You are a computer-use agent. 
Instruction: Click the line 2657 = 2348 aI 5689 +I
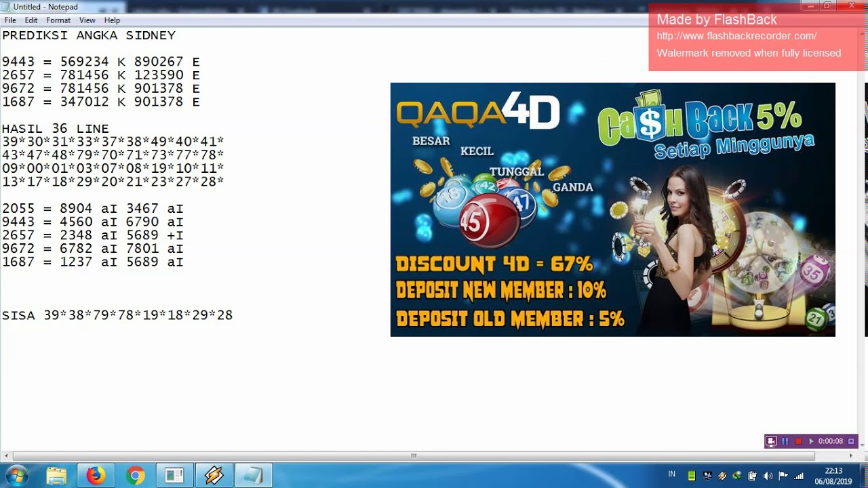93,235
